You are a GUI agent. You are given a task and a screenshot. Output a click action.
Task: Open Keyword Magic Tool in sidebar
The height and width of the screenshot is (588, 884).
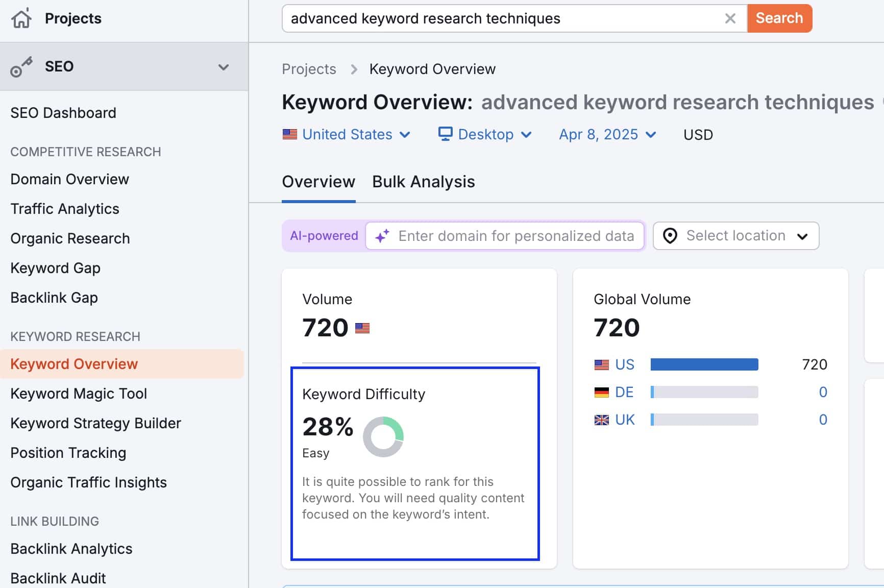coord(79,394)
